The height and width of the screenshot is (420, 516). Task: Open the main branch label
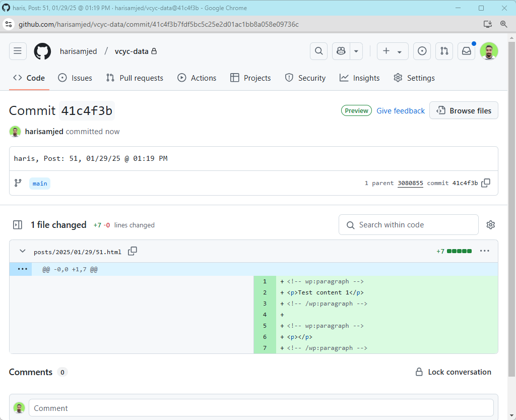40,184
